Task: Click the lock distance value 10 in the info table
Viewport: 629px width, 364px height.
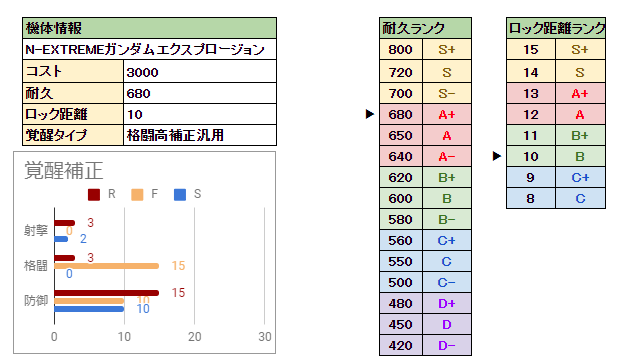Action: click(200, 114)
